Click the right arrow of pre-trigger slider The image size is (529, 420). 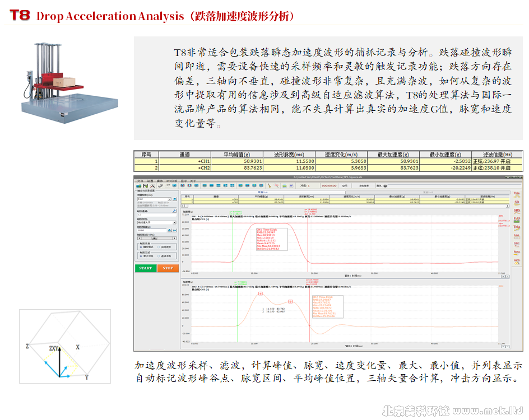174,239
